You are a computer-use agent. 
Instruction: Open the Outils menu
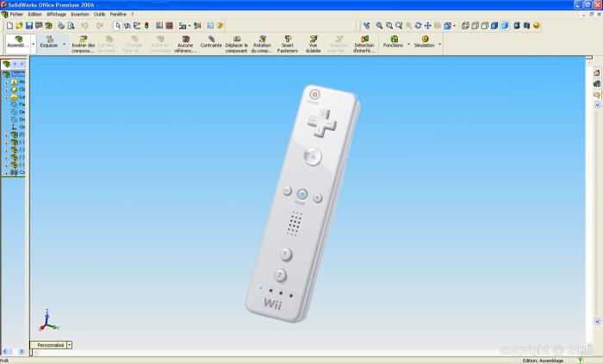pos(99,15)
